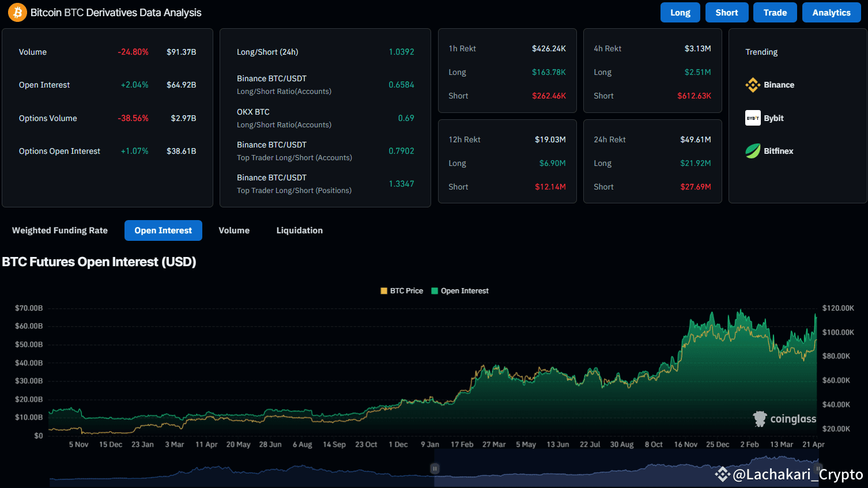868x488 pixels.
Task: Click the Binance logo icon under Trending
Action: [753, 85]
